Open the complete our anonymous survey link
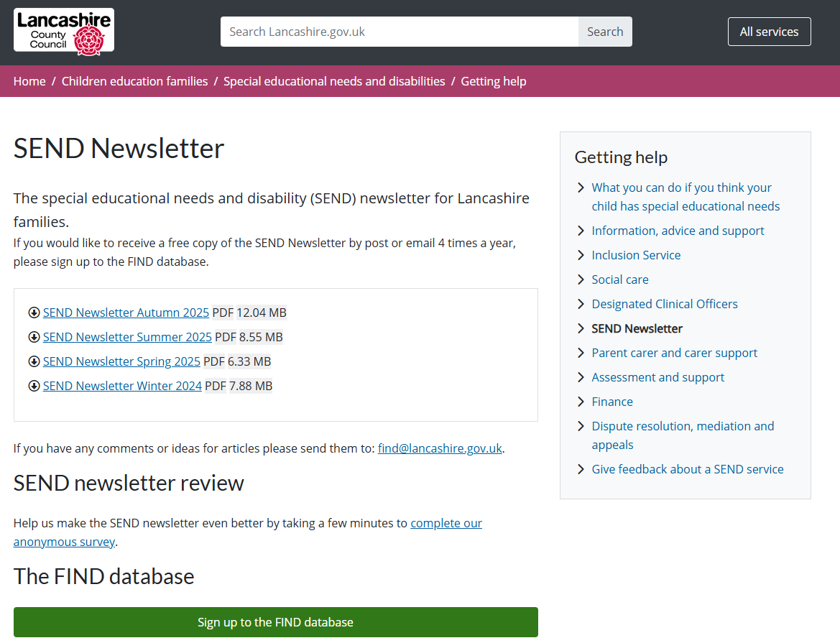 point(446,523)
